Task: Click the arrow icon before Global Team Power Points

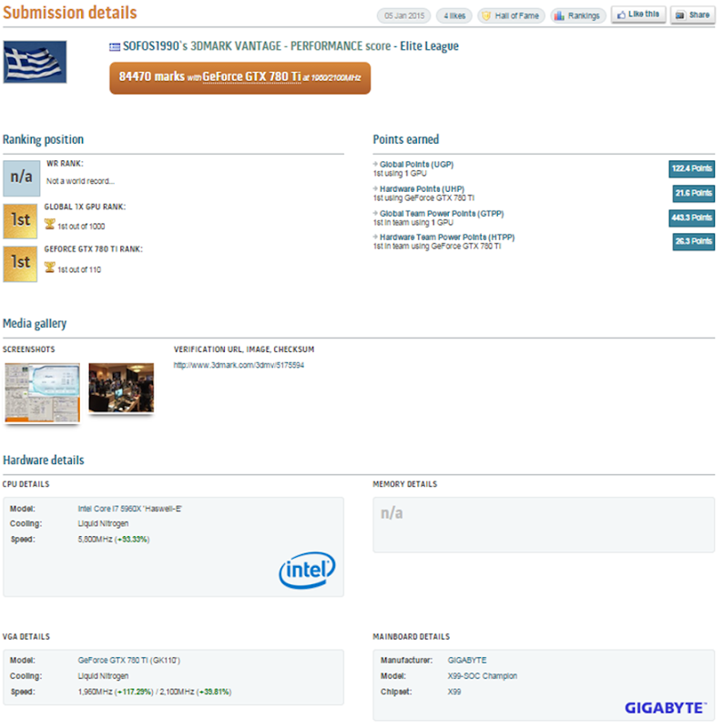Action: point(375,213)
